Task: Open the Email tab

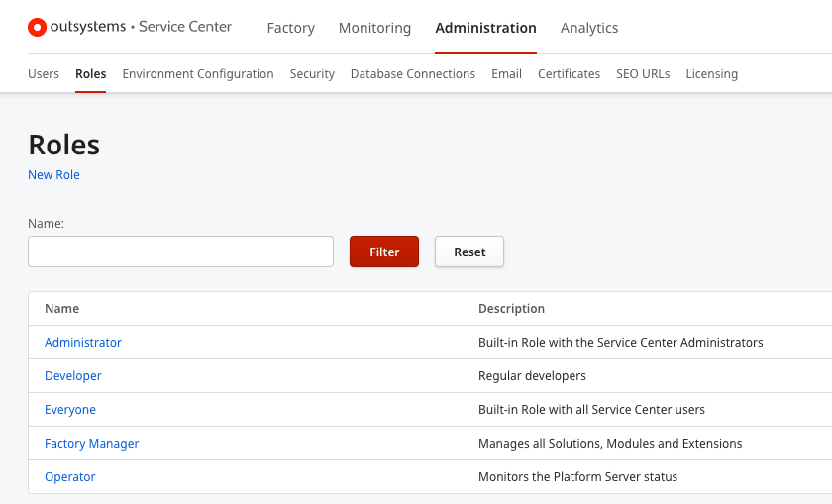Action: point(506,74)
